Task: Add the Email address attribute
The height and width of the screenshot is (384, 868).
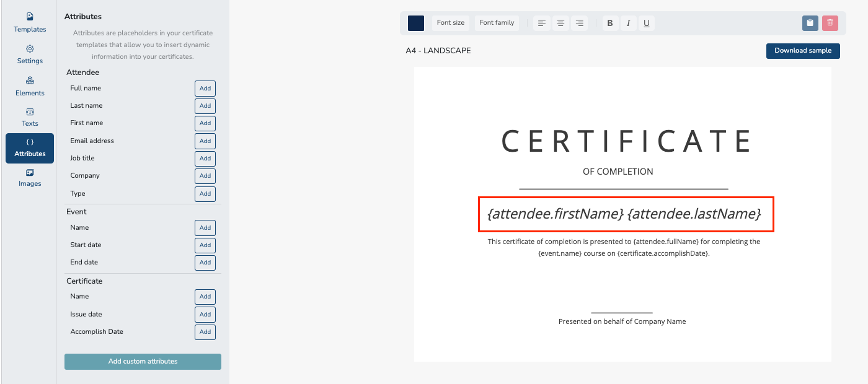Action: tap(205, 141)
